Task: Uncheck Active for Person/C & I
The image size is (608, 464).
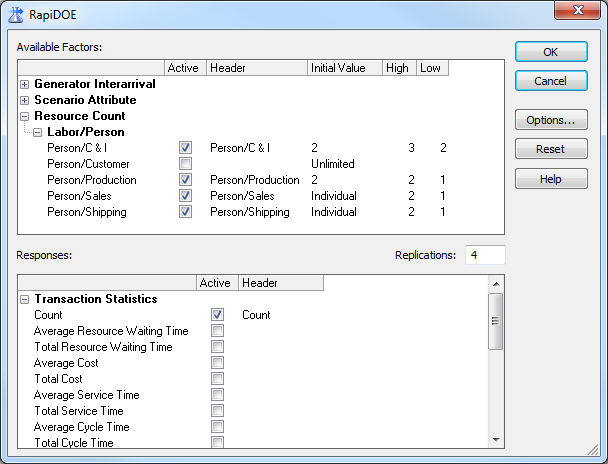Action: pos(185,148)
